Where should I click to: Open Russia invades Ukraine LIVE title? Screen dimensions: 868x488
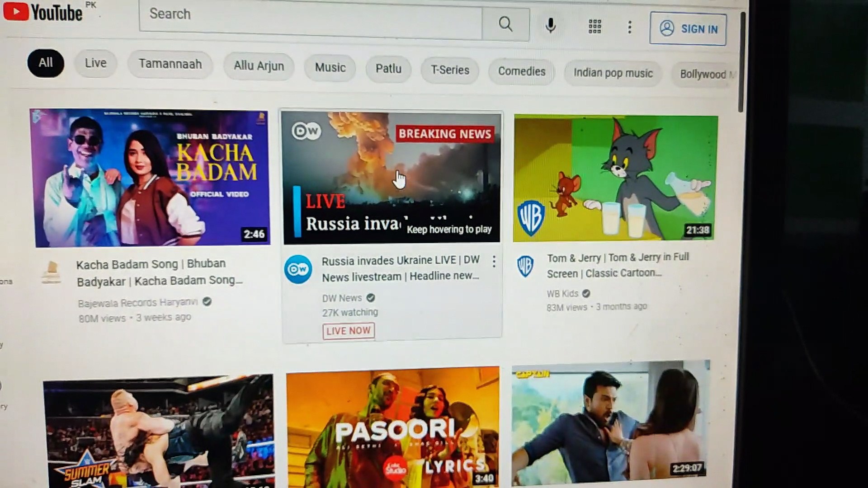(401, 268)
